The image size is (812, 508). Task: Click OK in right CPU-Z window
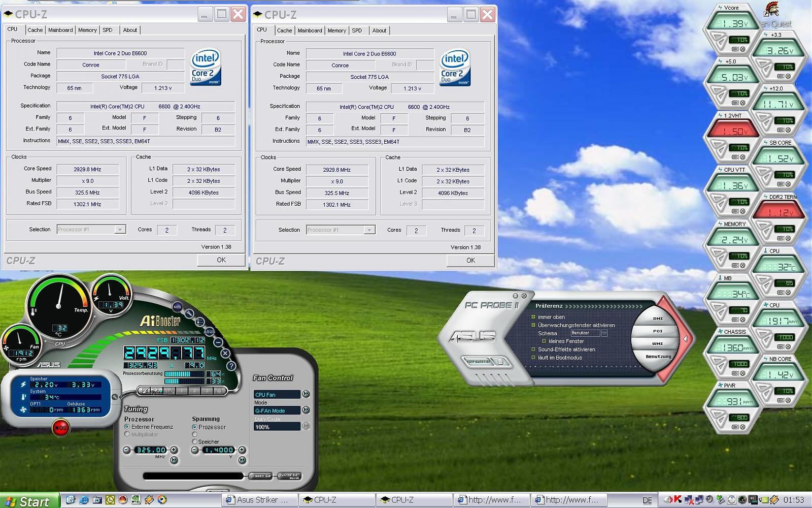coord(470,260)
